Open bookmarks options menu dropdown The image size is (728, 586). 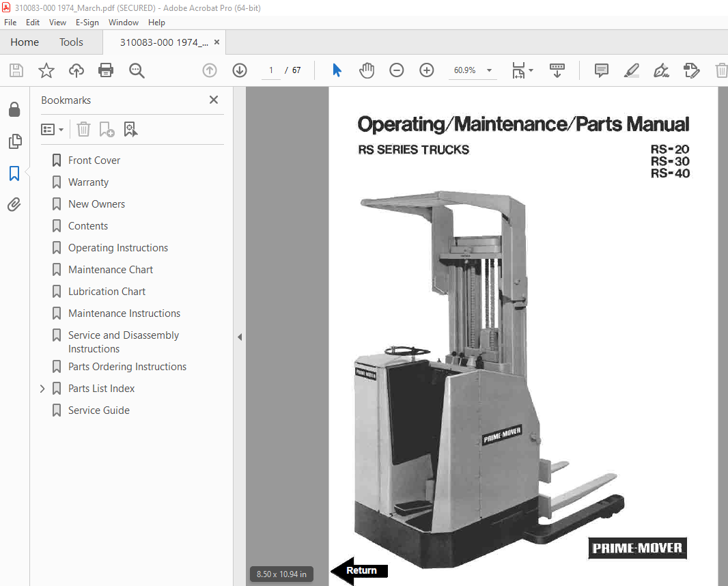point(52,130)
